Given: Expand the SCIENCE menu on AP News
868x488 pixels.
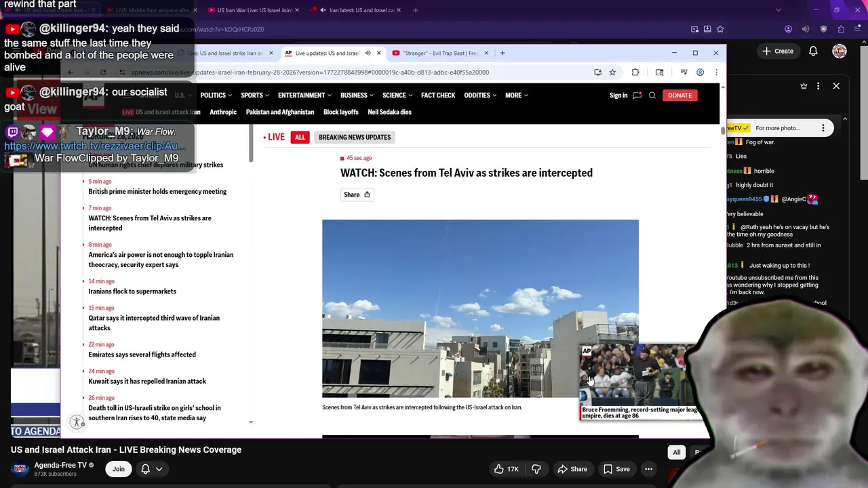Looking at the screenshot, I should (x=397, y=96).
